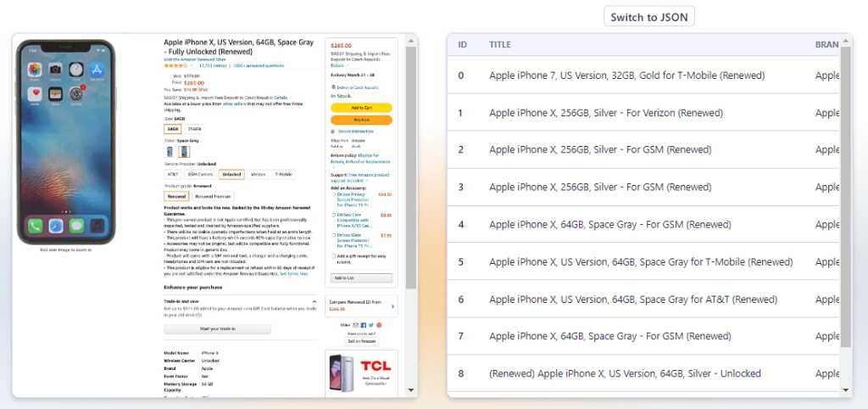Click the email share icon
This screenshot has width=868, height=409.
coord(355,325)
